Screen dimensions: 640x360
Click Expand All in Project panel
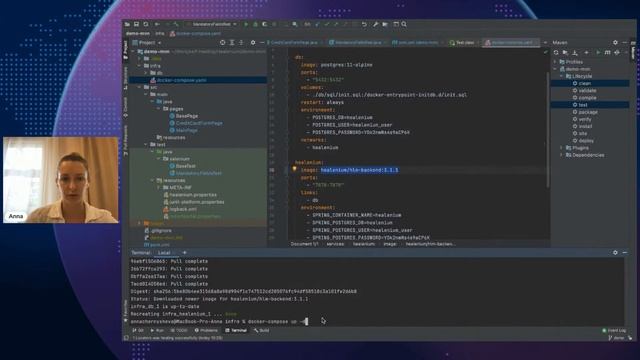pos(232,42)
